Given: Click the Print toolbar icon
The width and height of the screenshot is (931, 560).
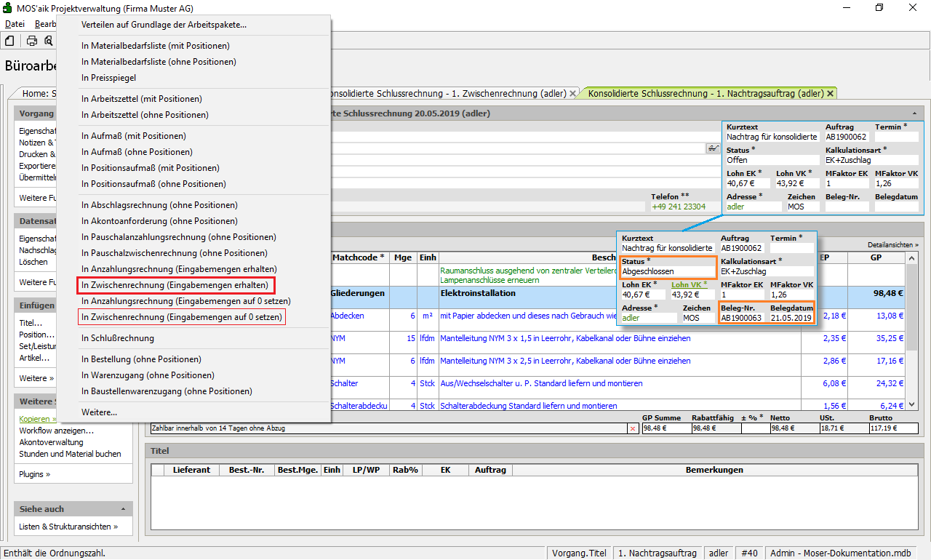Looking at the screenshot, I should pos(32,41).
